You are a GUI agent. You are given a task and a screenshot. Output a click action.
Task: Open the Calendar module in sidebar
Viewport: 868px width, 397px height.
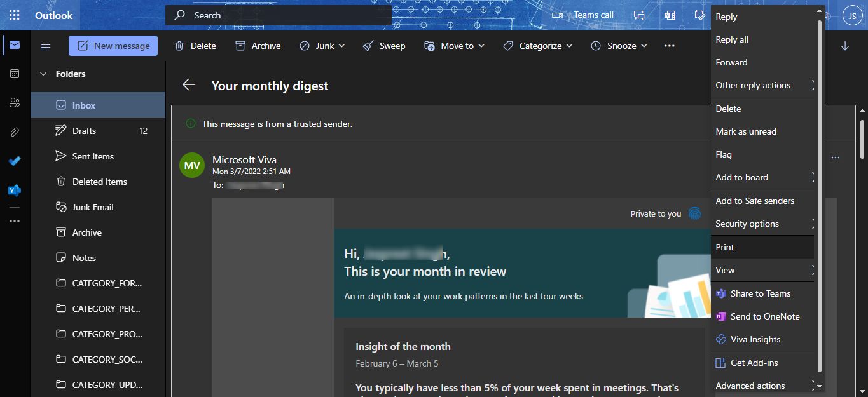pyautogui.click(x=15, y=74)
